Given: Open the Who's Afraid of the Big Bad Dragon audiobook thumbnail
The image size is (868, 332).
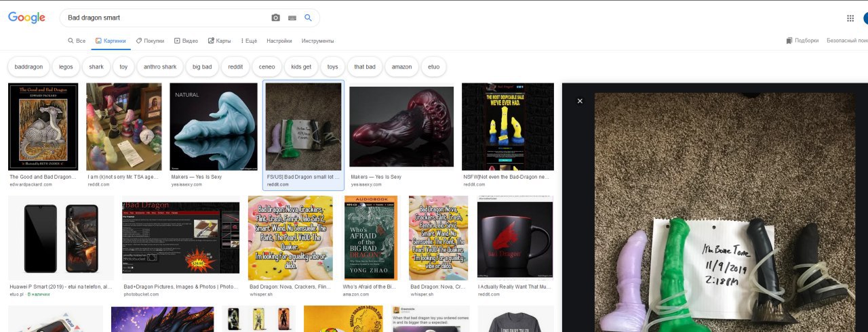Looking at the screenshot, I should [371, 238].
